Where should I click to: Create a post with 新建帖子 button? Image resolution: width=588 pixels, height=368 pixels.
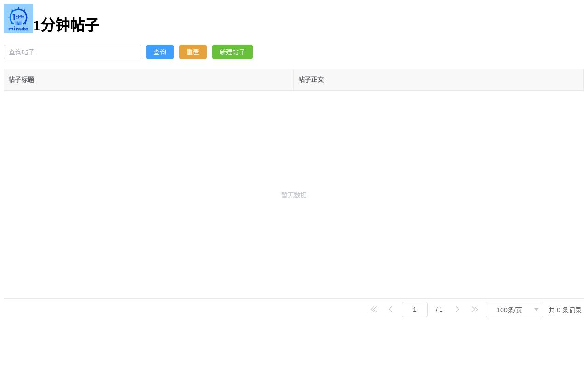[x=232, y=52]
